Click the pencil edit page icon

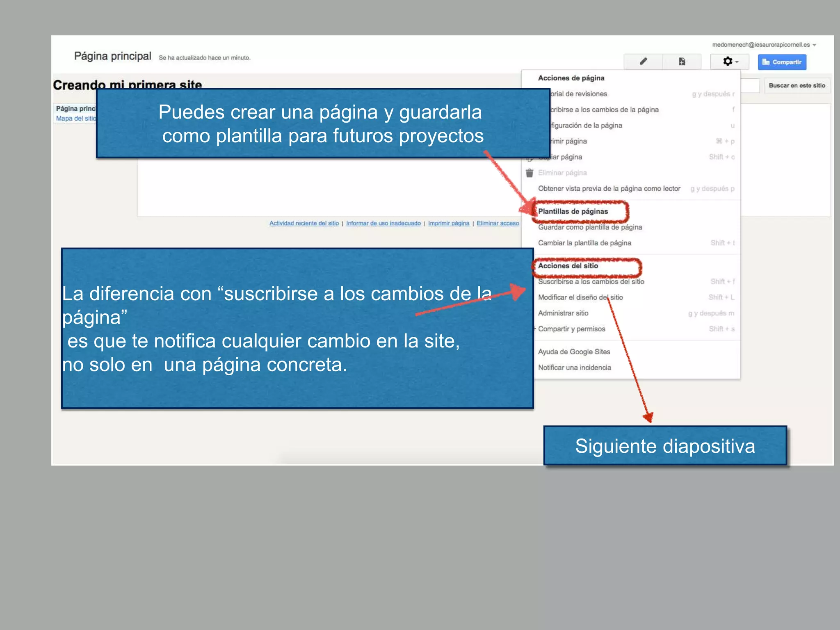643,62
